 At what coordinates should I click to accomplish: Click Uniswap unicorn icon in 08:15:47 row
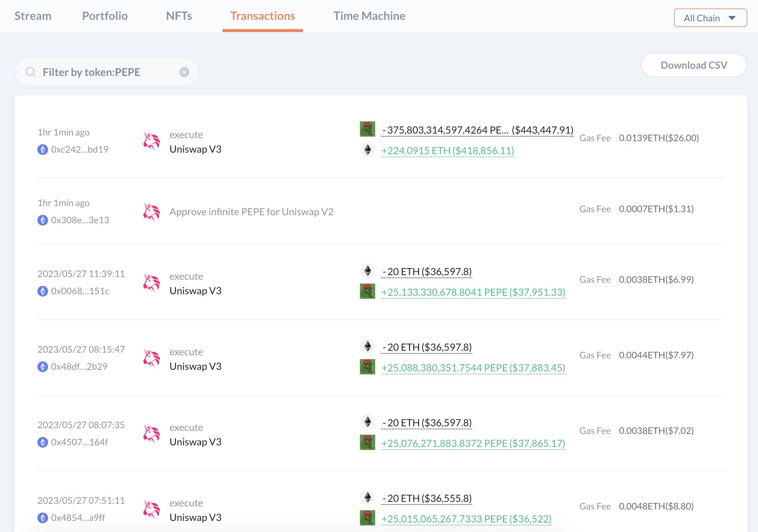click(152, 358)
